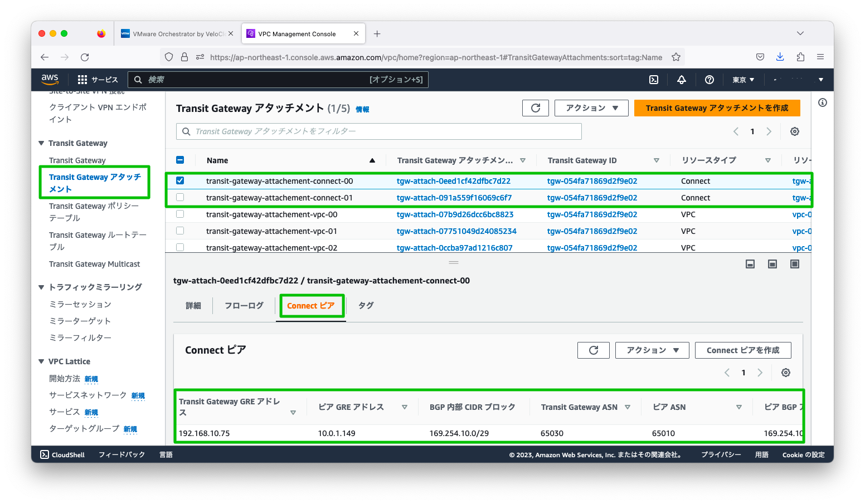Open link tgw-attach-091a559f16069c6f7

pos(454,198)
